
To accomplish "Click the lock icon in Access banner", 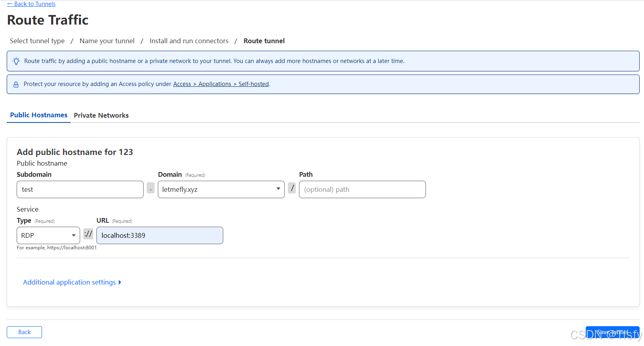I will [x=16, y=84].
